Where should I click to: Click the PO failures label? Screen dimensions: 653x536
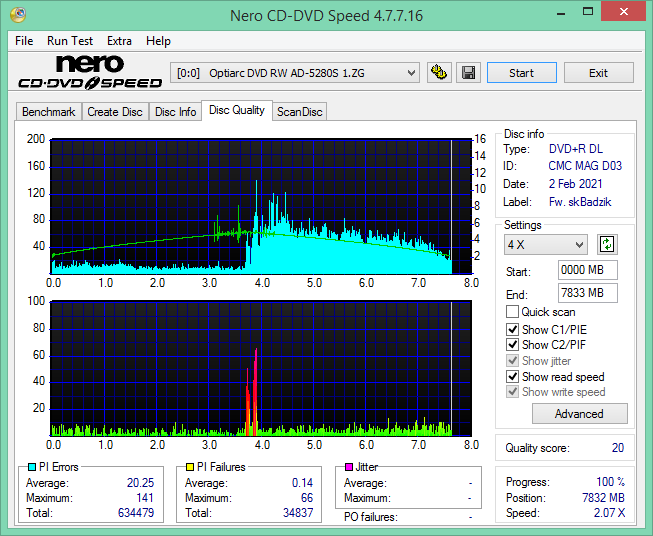pos(371,517)
